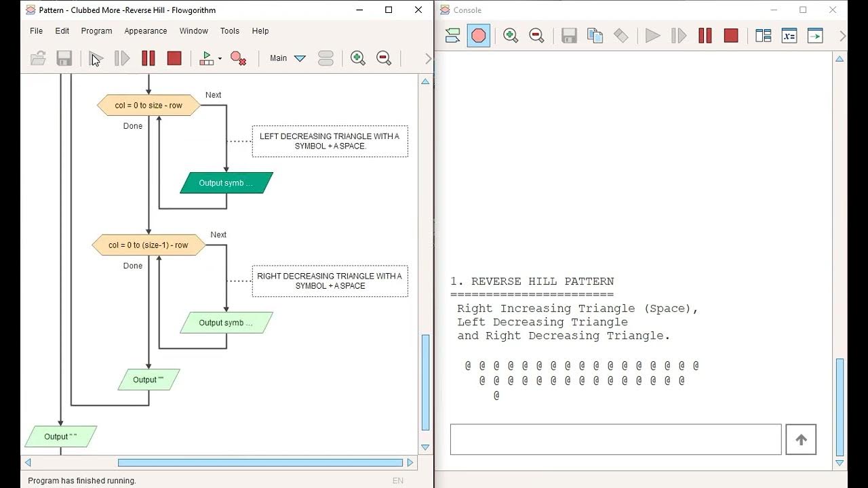Clear the console with eraser icon
868x488 pixels.
(621, 36)
